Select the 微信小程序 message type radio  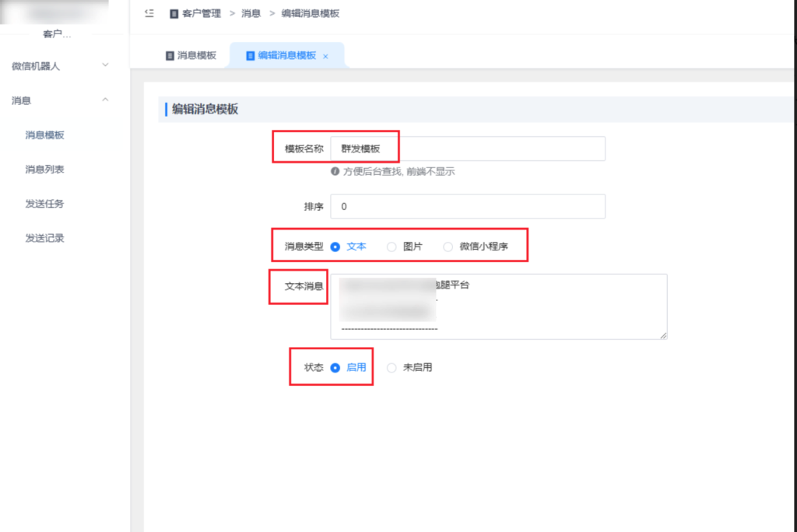click(448, 246)
